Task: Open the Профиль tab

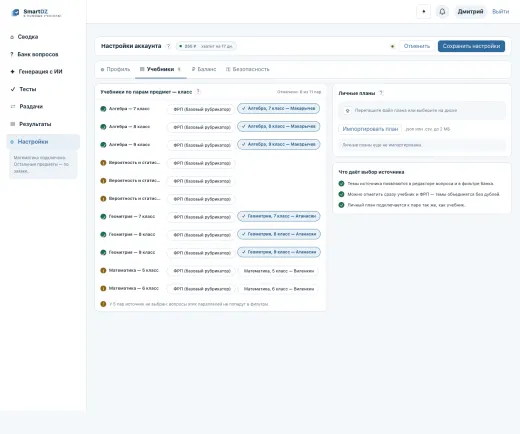Action: (x=115, y=69)
